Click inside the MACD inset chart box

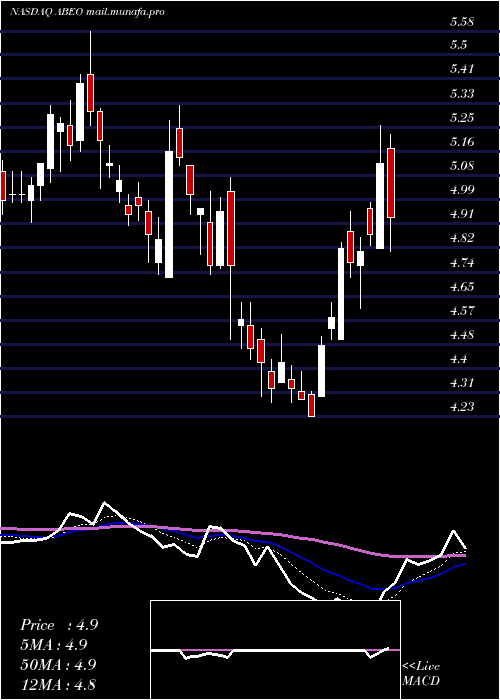tap(275, 650)
